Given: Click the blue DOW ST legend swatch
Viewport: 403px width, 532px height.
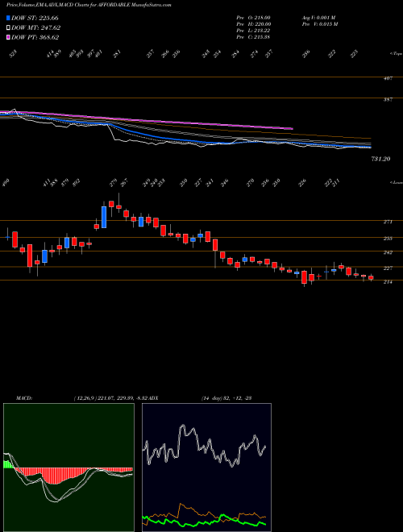Looking at the screenshot, I should (x=9, y=18).
